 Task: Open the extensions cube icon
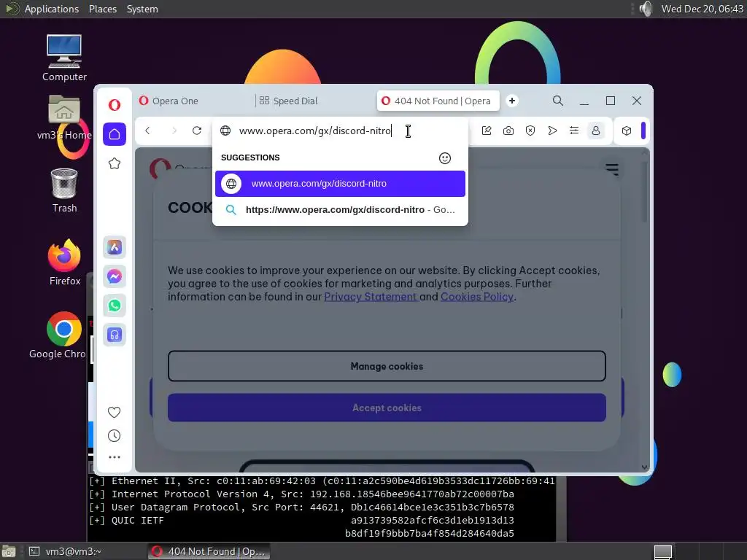coord(627,131)
